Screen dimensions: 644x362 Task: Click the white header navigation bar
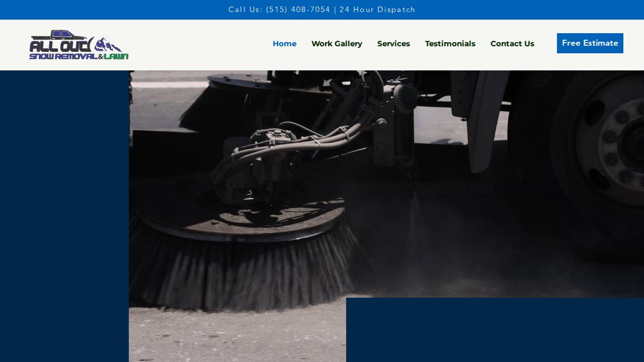tap(201, 45)
